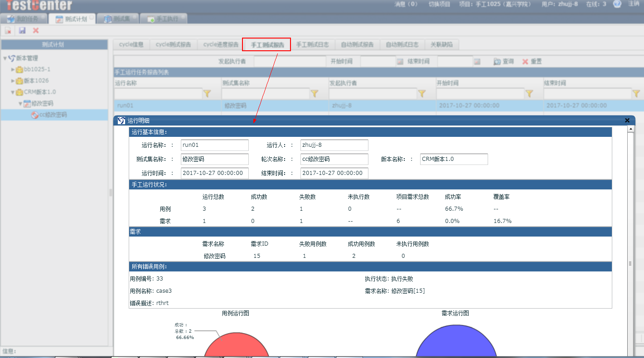Expand the 版本1026 tree node
This screenshot has height=358, width=644.
(x=13, y=81)
